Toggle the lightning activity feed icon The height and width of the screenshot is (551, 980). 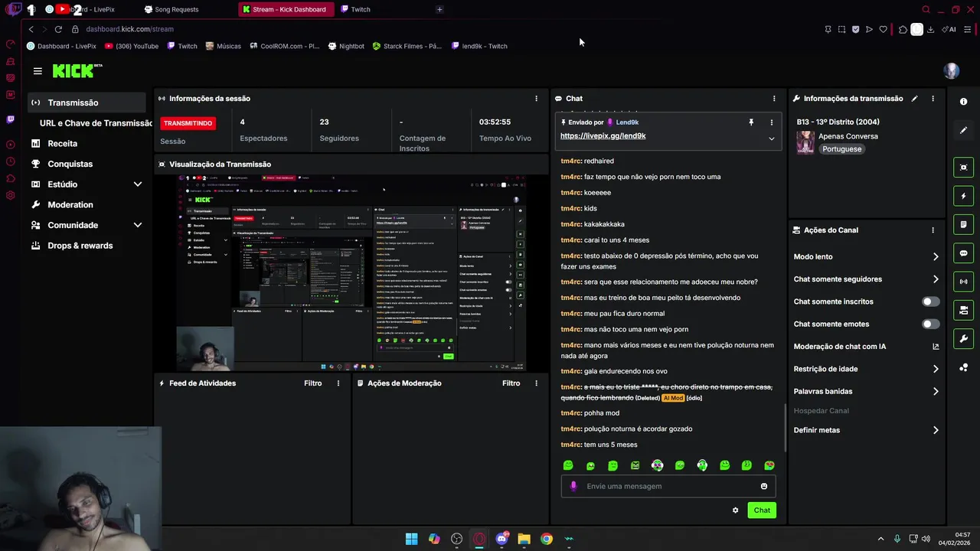[x=963, y=196]
